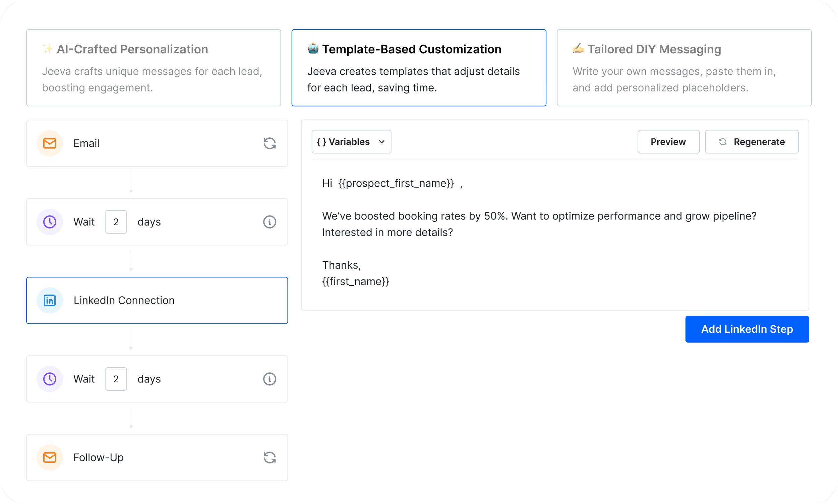This screenshot has height=504, width=838.
Task: Click days input in first Wait step
Action: coord(116,222)
